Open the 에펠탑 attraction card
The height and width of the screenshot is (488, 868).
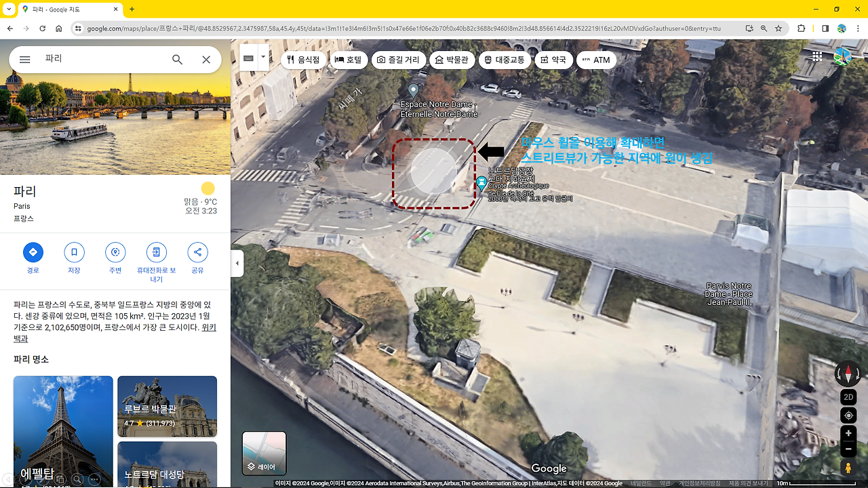click(63, 432)
